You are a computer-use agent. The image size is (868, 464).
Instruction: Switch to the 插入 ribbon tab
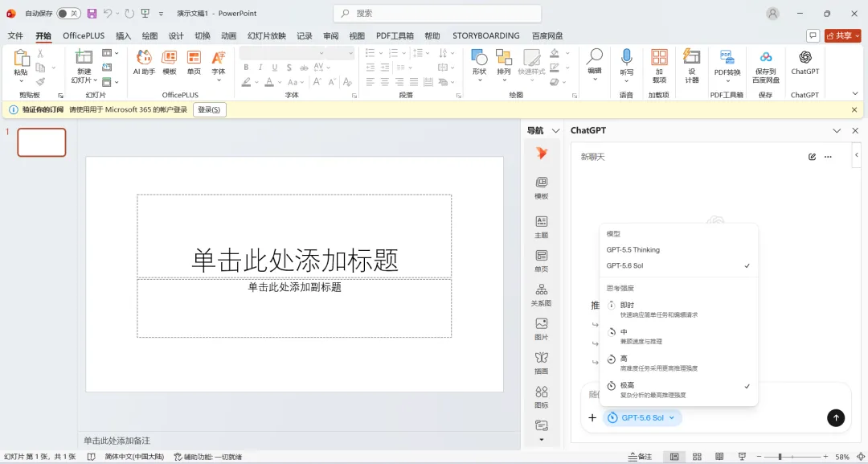(x=124, y=36)
